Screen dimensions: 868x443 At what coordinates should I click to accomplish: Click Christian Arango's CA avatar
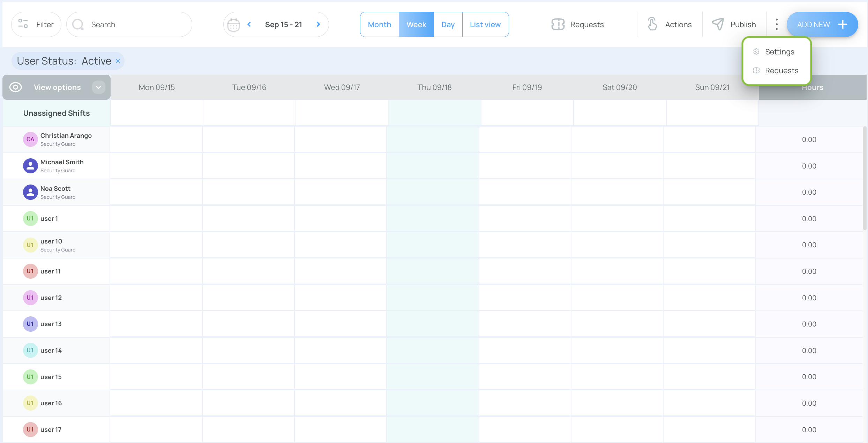click(x=30, y=140)
